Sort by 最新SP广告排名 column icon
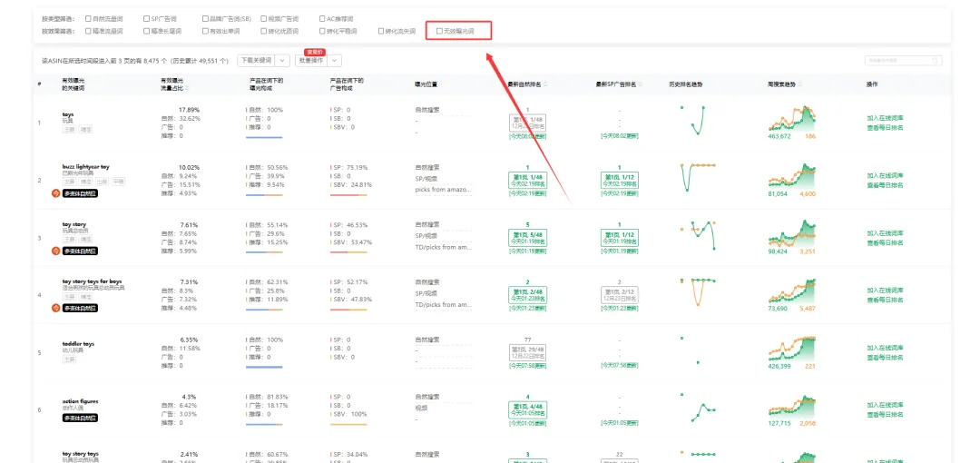The image size is (980, 463). [x=641, y=84]
